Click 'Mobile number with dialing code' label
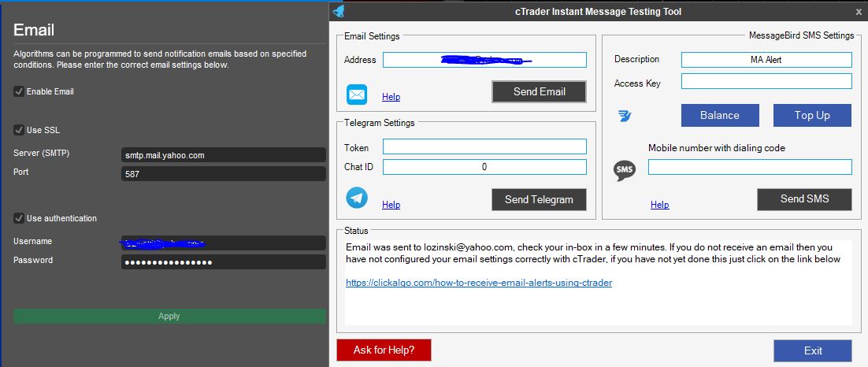Image resolution: width=868 pixels, height=367 pixels. 716,148
